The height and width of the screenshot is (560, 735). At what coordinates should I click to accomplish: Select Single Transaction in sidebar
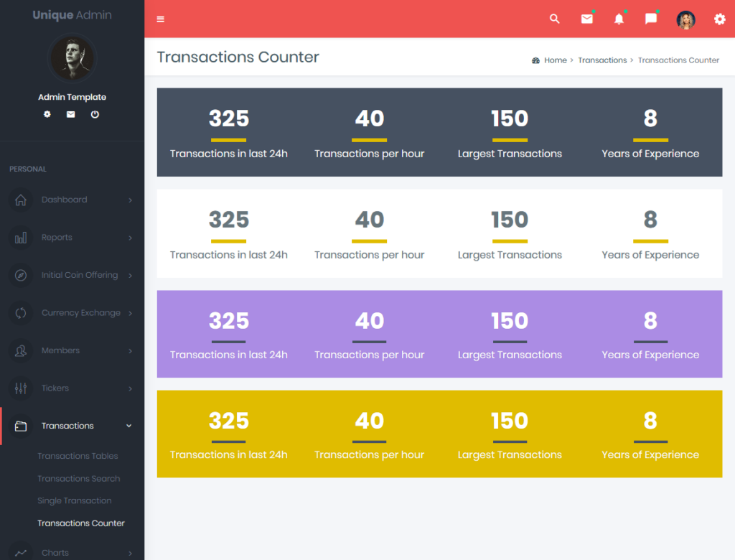click(75, 500)
